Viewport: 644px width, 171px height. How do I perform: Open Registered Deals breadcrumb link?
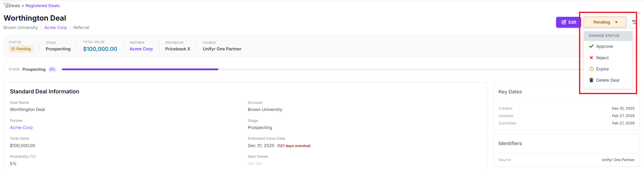42,6
